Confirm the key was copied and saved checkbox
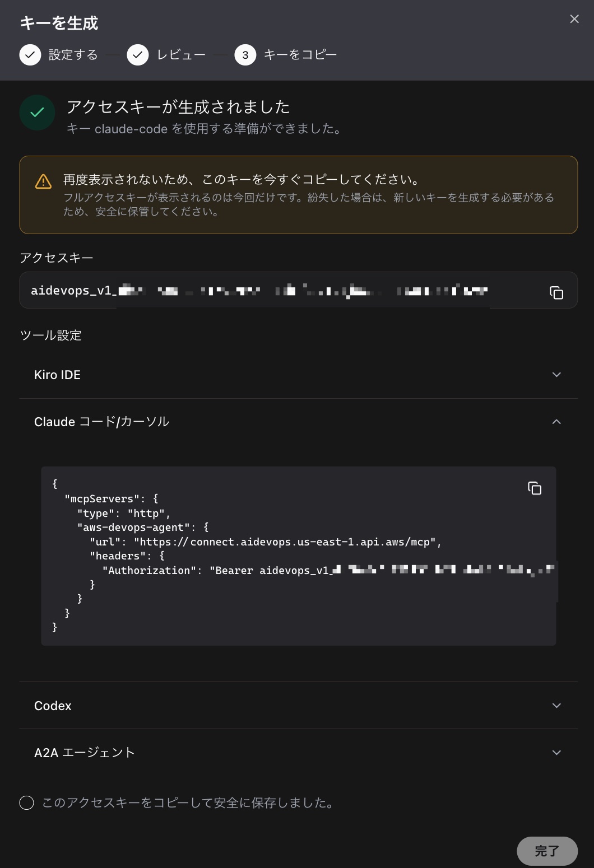 click(x=26, y=803)
